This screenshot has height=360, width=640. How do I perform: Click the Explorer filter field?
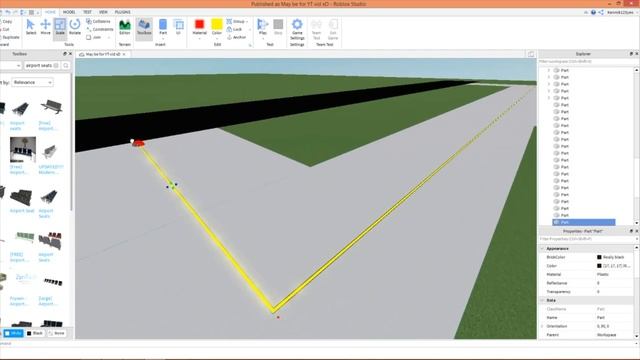click(586, 62)
